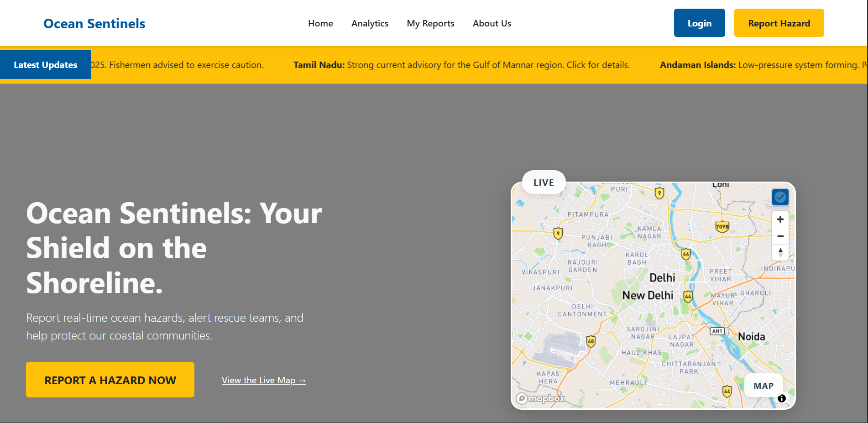The height and width of the screenshot is (423, 868).
Task: Click the LIVE badge above the map
Action: pos(544,183)
